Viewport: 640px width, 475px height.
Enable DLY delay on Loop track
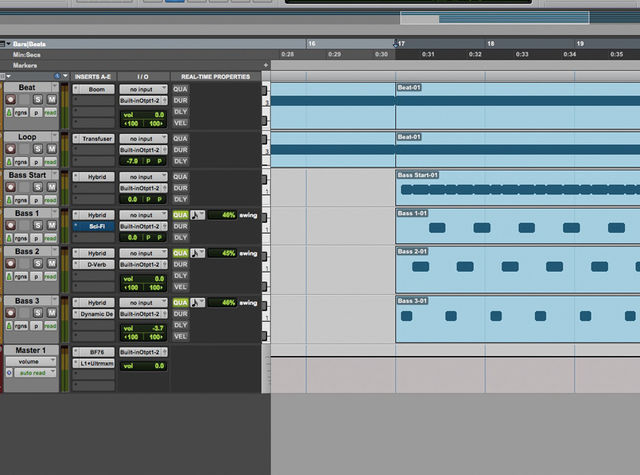pyautogui.click(x=180, y=161)
